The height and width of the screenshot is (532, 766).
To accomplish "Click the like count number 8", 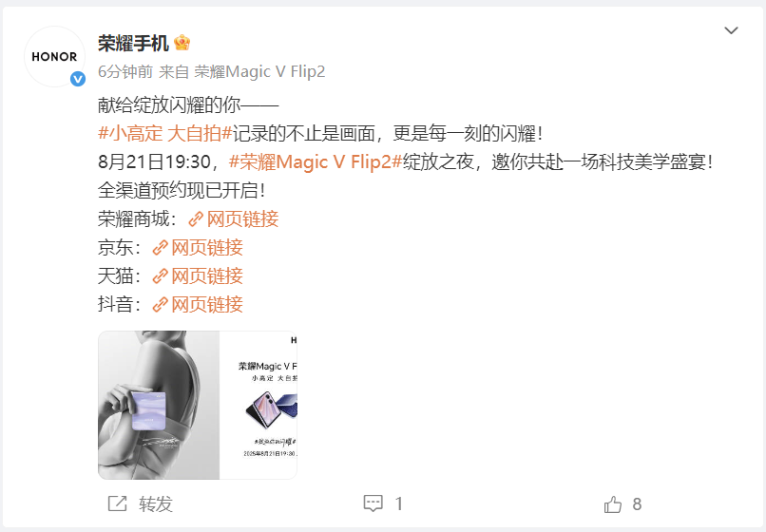I will point(637,504).
